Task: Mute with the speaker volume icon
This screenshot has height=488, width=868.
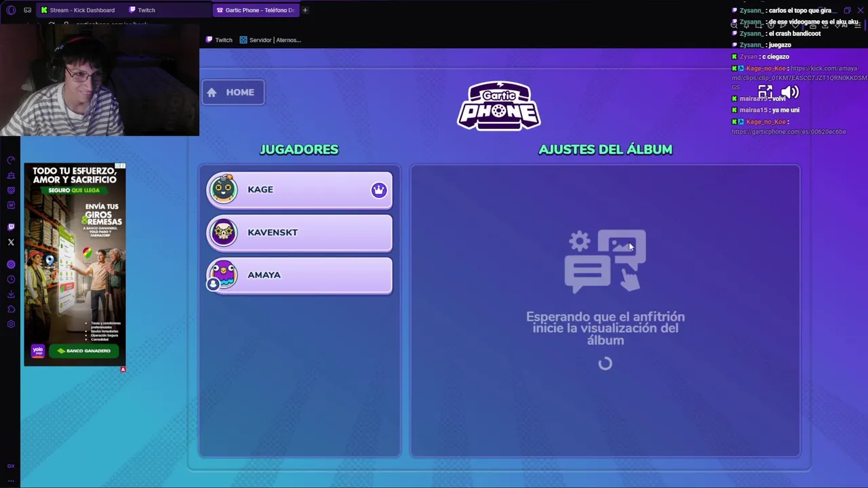Action: pyautogui.click(x=790, y=91)
